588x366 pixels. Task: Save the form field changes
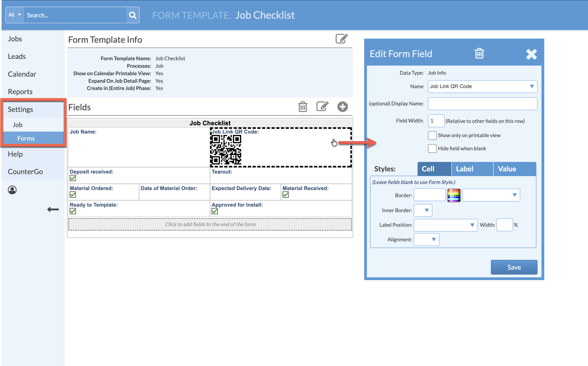(x=514, y=267)
